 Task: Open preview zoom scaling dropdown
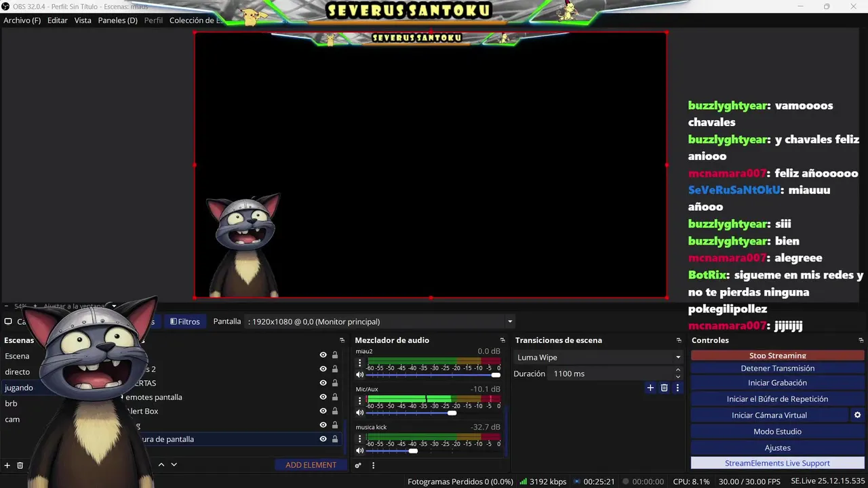coord(114,306)
